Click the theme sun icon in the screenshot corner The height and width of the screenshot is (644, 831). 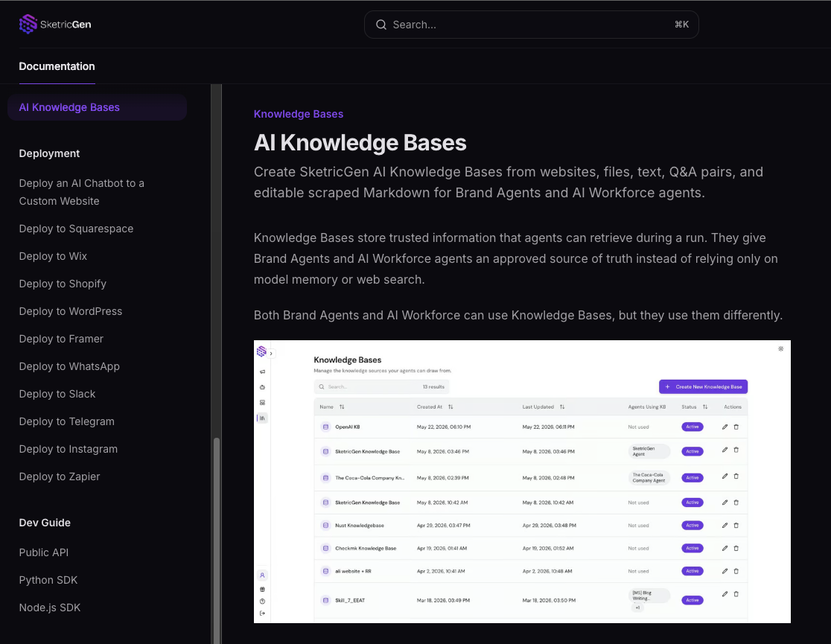[x=780, y=348]
